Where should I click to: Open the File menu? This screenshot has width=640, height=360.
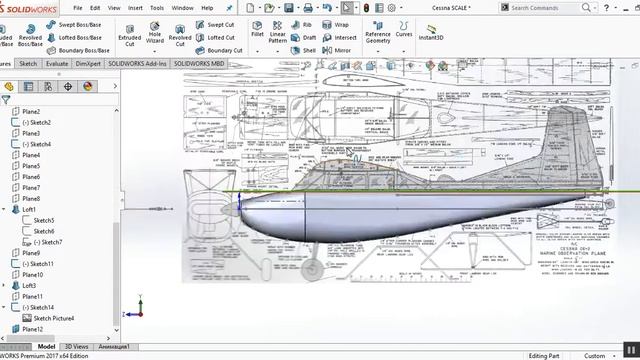(78, 8)
